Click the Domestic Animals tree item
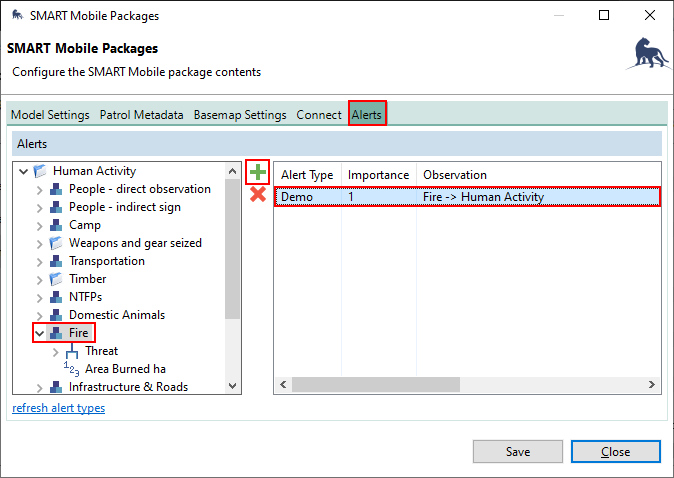The height and width of the screenshot is (478, 674). coord(116,315)
